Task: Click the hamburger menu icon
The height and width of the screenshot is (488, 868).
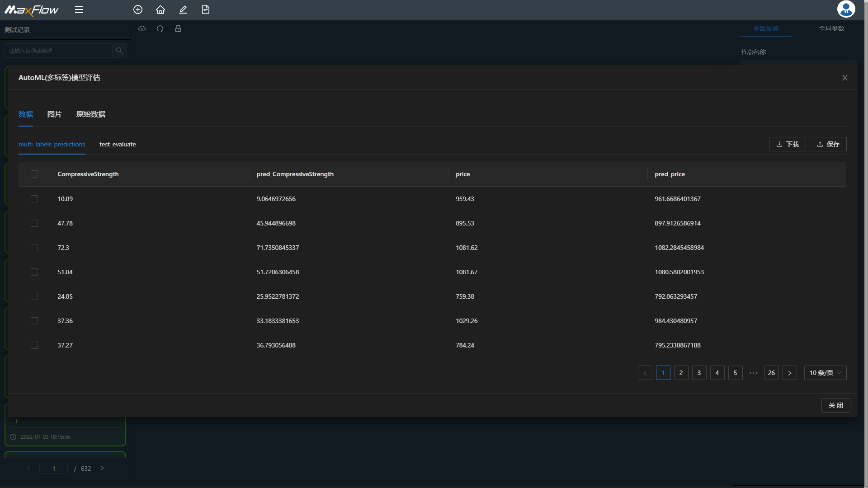Action: click(79, 9)
